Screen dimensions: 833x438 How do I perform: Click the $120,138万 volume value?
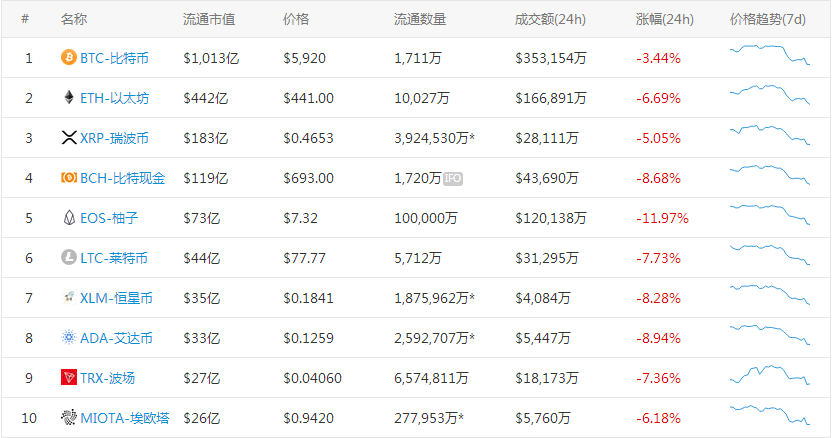(550, 218)
